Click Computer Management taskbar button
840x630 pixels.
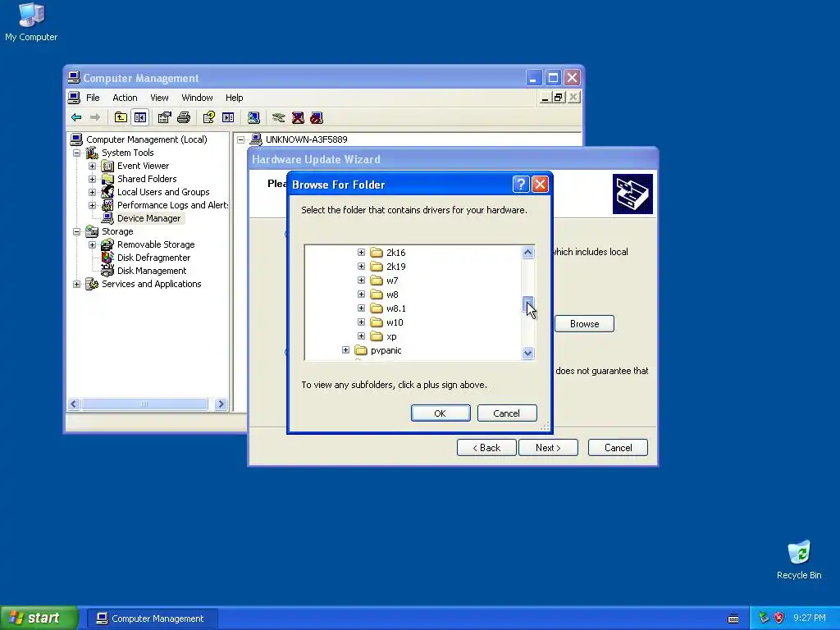(x=151, y=619)
